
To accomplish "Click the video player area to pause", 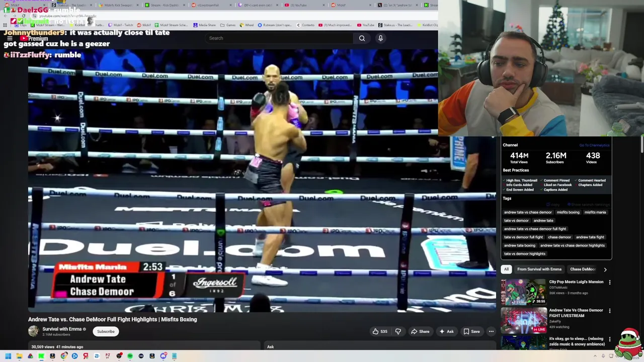I will 262,181.
